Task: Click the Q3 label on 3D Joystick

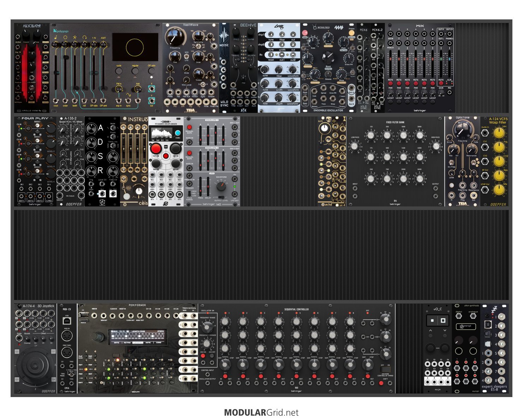Action: 17,380
